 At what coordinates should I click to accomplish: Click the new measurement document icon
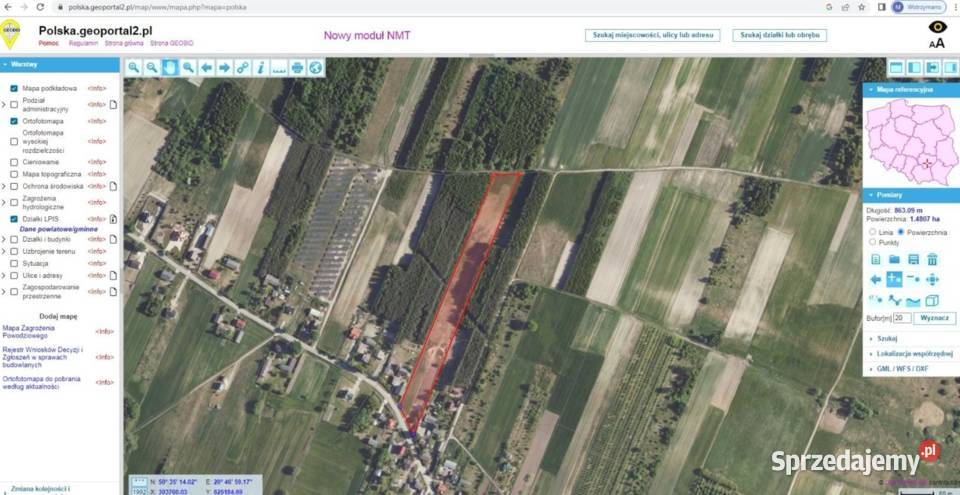coord(876,259)
